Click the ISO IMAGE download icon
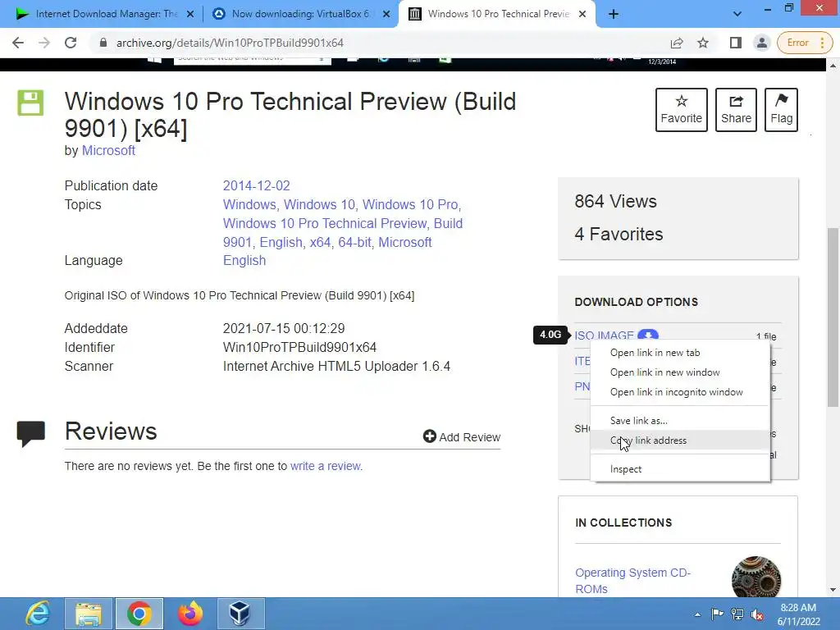This screenshot has width=840, height=630. click(648, 335)
